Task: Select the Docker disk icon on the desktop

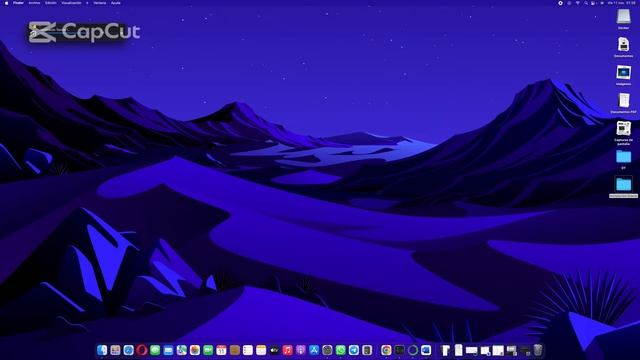Action: point(623,17)
